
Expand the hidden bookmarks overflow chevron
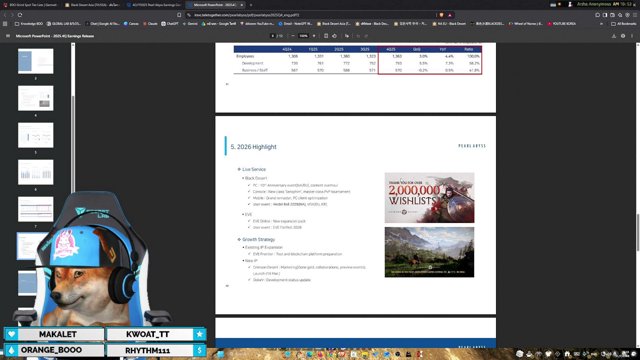point(601,24)
